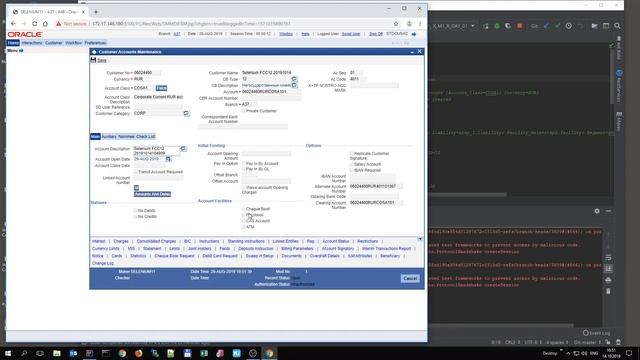Clear IDE console with trash icon

[608, 291]
